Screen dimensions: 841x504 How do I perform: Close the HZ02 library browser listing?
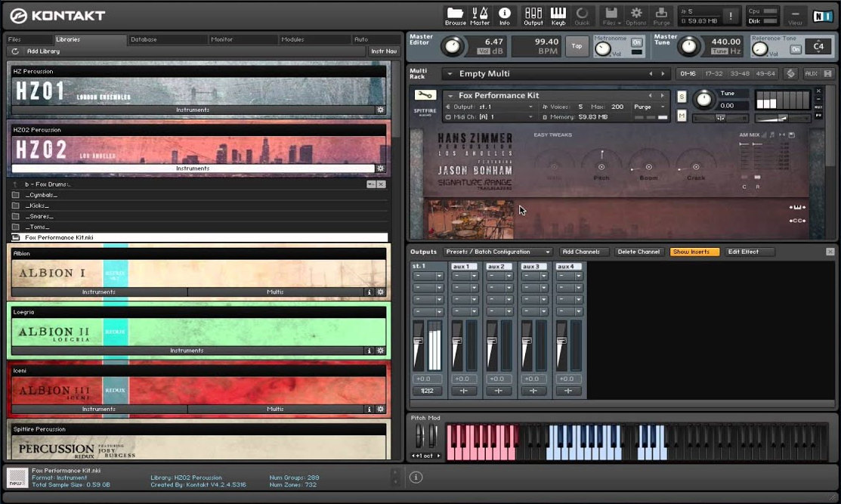point(381,184)
